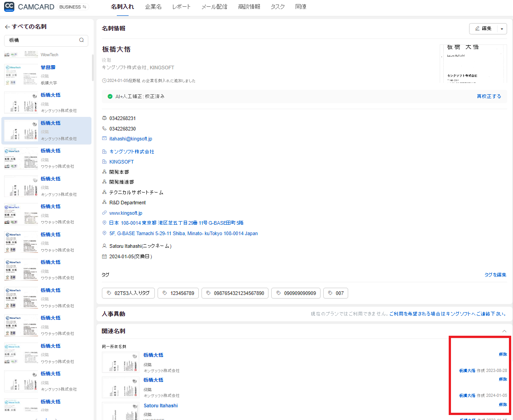Click the pin icon beside the 5F, G-BASE address
Image resolution: width=513 pixels, height=420 pixels.
pos(105,233)
